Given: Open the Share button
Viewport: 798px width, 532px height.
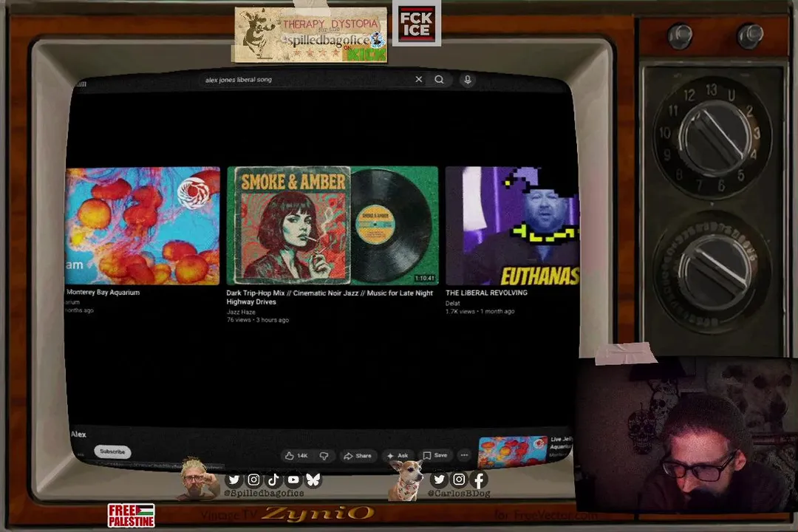Looking at the screenshot, I should click(358, 456).
